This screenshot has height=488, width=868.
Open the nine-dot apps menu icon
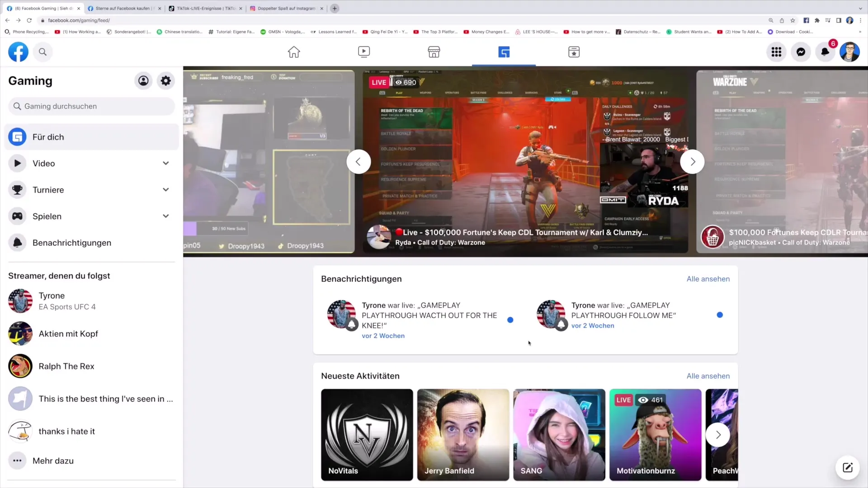point(776,52)
